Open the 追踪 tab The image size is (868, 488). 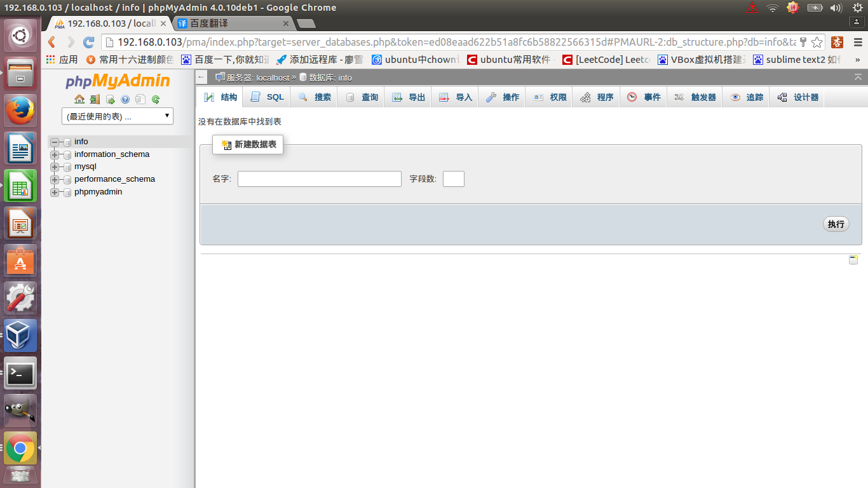click(746, 97)
